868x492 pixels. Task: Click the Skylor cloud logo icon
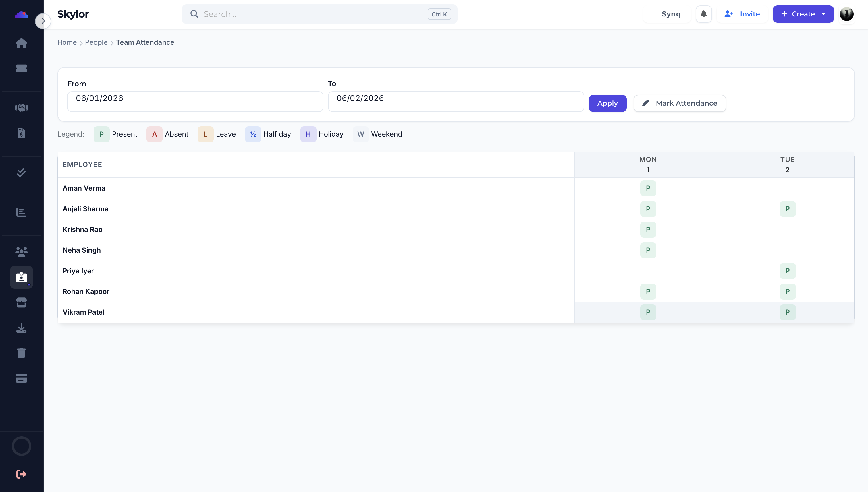[x=21, y=15]
